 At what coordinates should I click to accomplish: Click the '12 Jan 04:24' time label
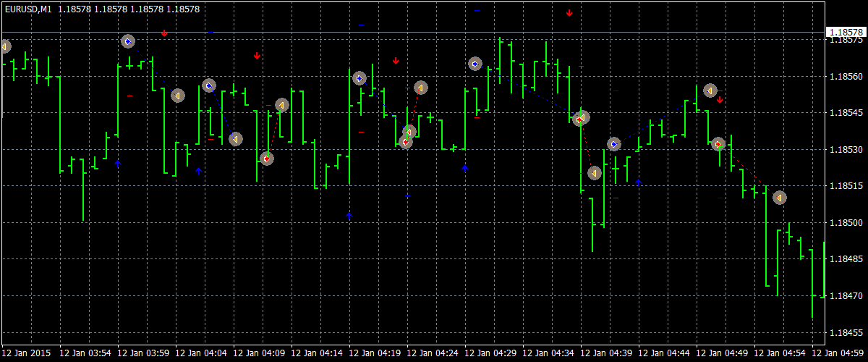(432, 353)
